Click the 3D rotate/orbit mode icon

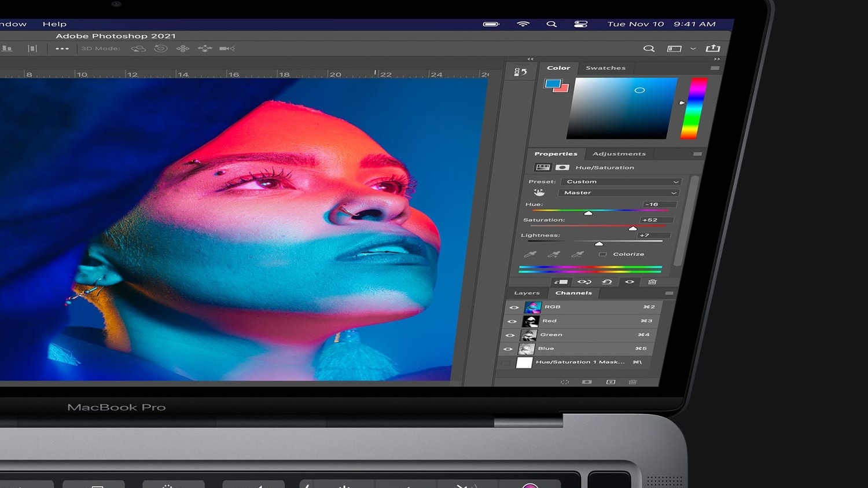[138, 49]
